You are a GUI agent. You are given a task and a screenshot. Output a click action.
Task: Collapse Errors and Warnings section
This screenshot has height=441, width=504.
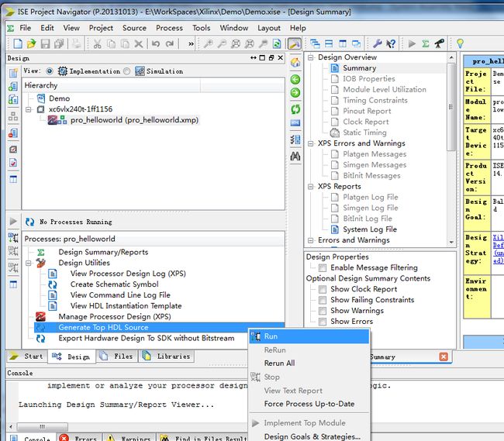[x=310, y=240]
